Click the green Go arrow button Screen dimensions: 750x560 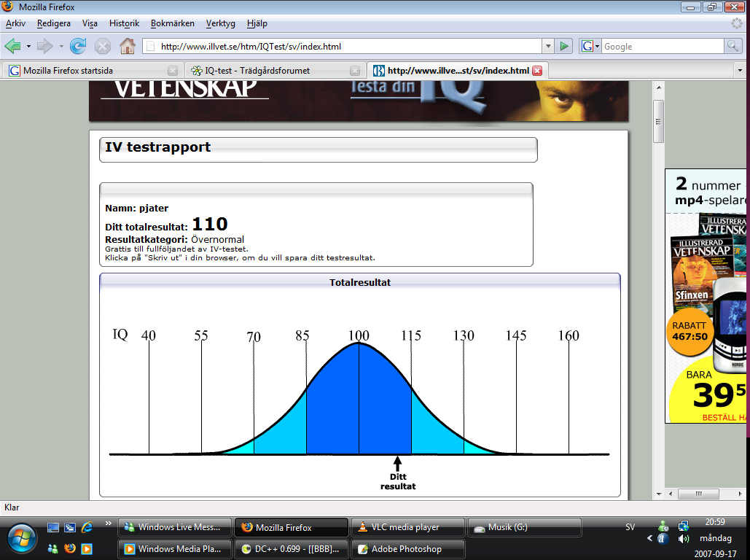click(563, 46)
